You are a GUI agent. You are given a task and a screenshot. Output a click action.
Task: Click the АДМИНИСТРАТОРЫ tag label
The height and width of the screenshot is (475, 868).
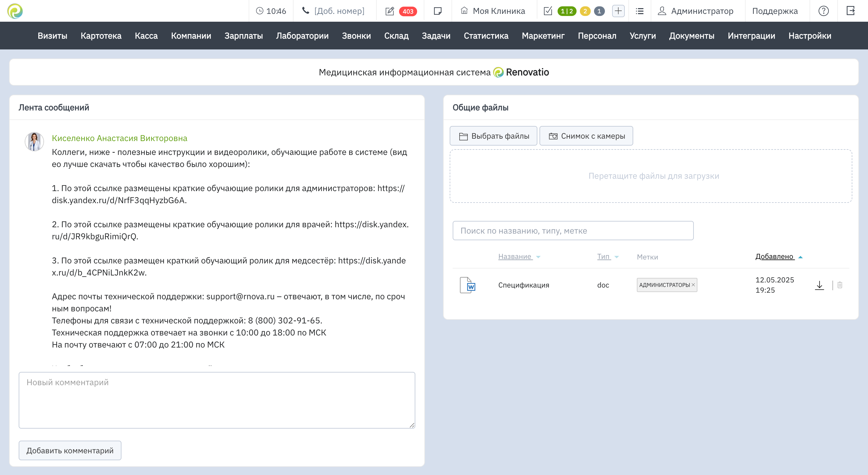pos(665,285)
